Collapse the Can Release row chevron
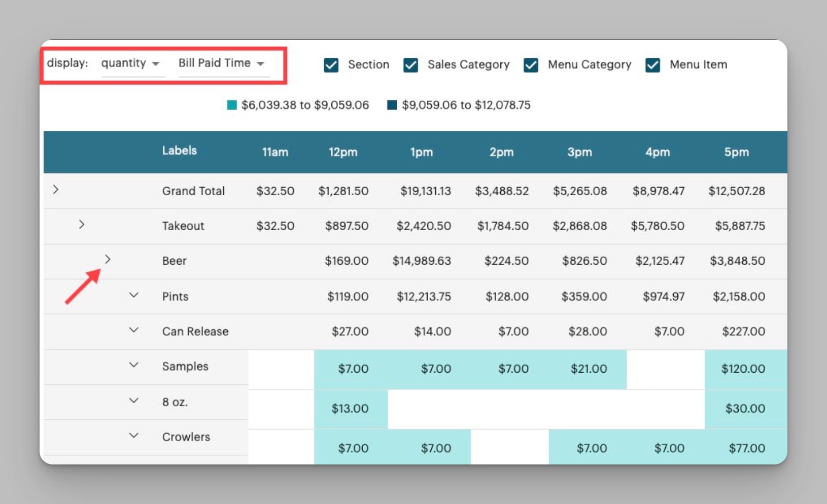 click(x=133, y=330)
